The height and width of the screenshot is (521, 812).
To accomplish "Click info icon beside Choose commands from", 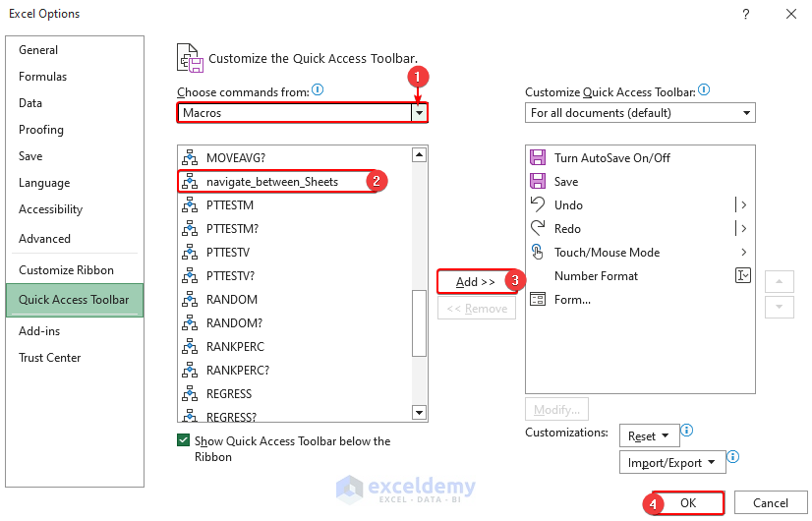I will (x=318, y=90).
